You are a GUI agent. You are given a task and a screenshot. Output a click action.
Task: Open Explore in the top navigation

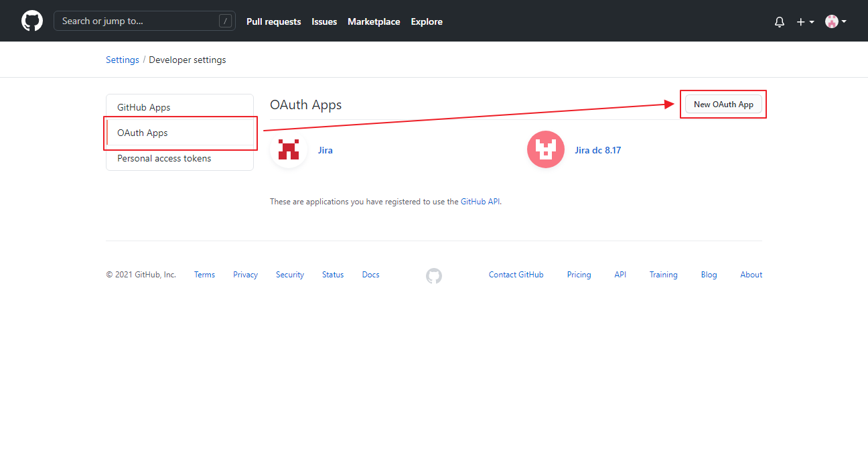[427, 21]
